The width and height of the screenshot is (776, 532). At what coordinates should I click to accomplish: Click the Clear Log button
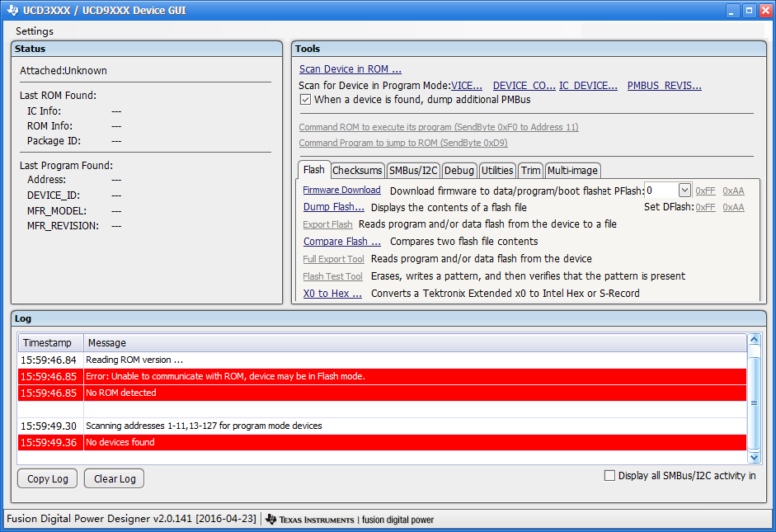coord(115,478)
